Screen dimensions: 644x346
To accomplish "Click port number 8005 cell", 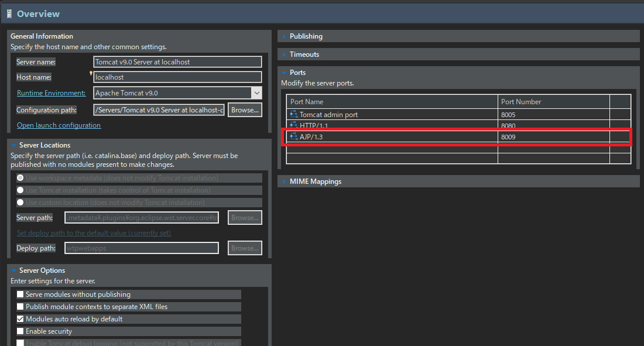I will click(554, 115).
